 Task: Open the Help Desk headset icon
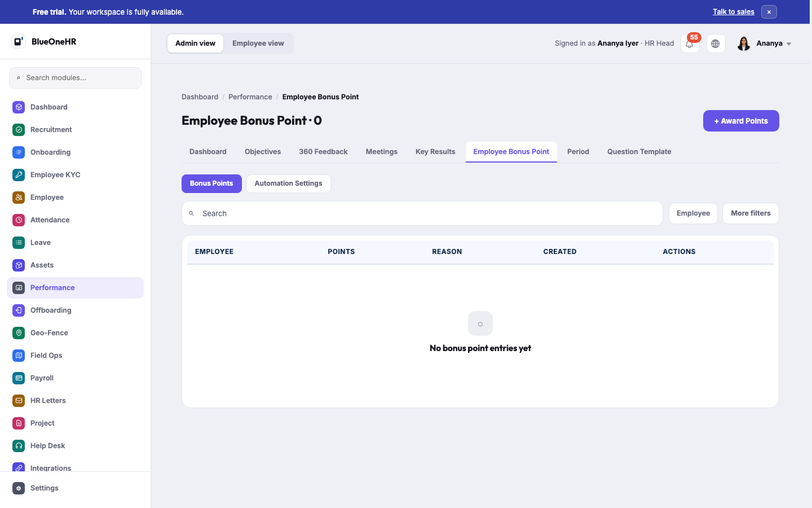pyautogui.click(x=19, y=445)
